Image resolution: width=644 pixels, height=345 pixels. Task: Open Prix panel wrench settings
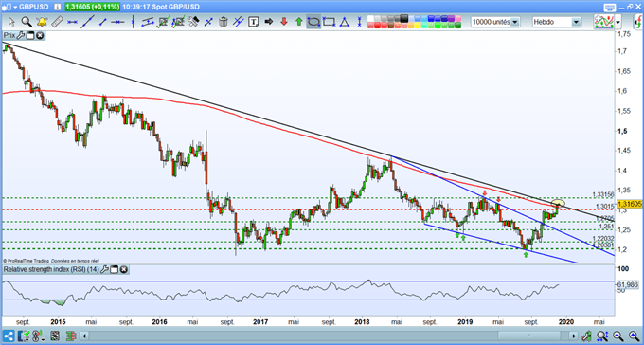(21, 36)
